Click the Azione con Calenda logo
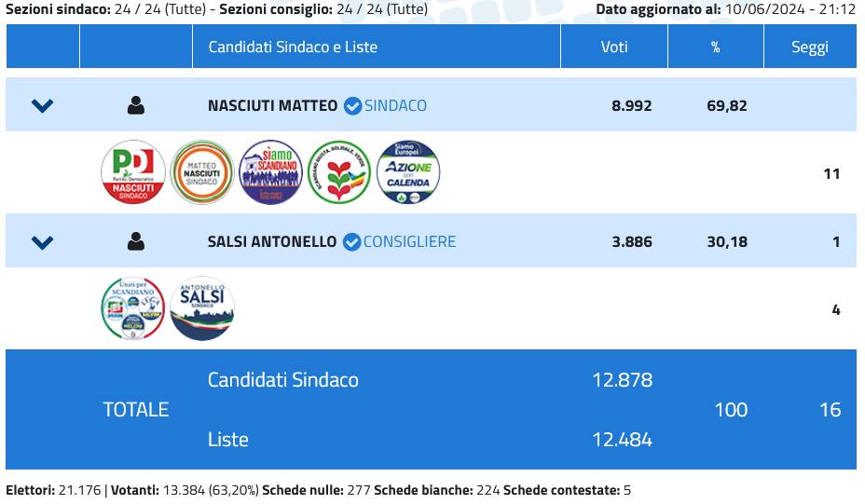Screen dimensions: 865x504 coord(408,172)
